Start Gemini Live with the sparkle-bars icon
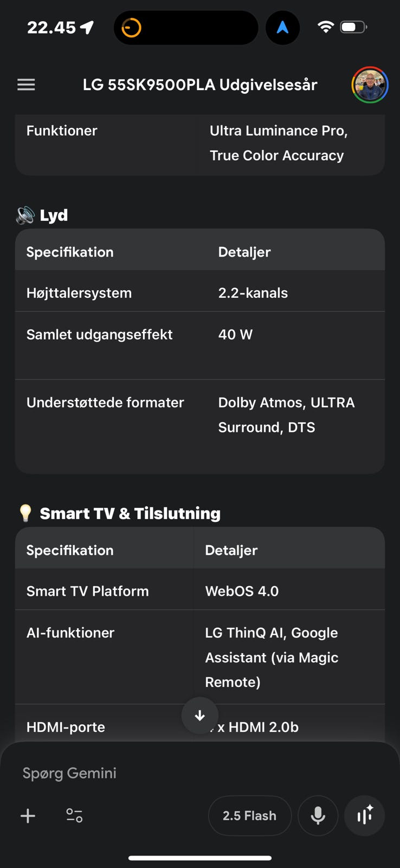Screen dimensions: 400x868 pyautogui.click(x=364, y=815)
